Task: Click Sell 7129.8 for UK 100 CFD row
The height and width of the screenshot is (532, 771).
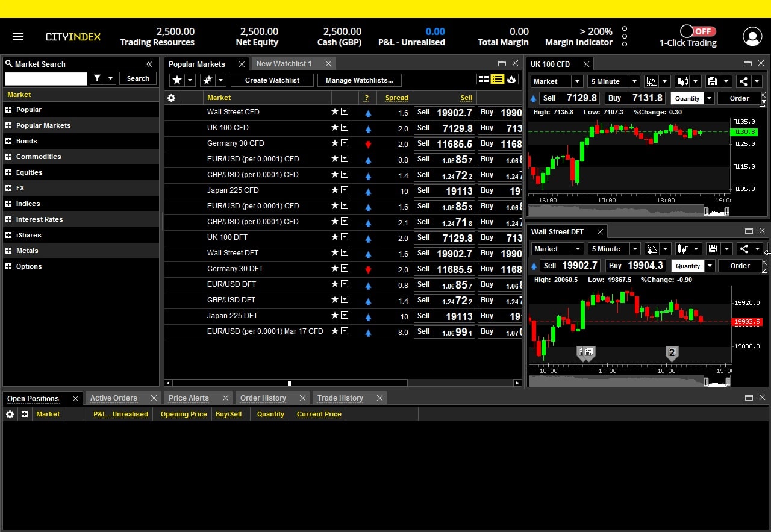Action: tap(445, 128)
